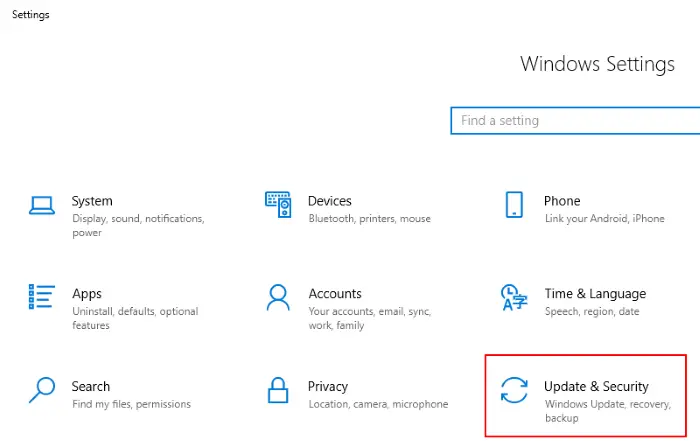Click 'Bluetooth, printers, mouse' description
This screenshot has width=700, height=441.
point(370,219)
